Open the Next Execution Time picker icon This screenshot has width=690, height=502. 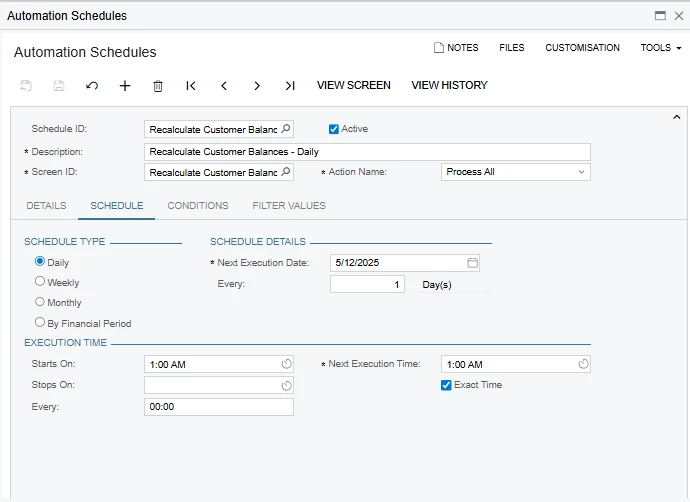[x=584, y=364]
